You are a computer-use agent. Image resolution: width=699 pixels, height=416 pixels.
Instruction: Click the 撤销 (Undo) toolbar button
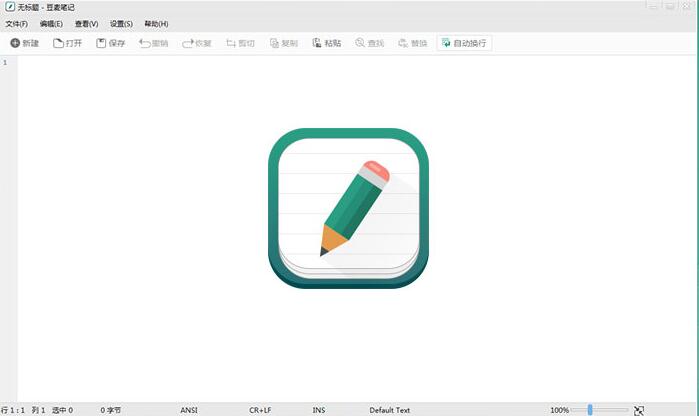click(153, 43)
